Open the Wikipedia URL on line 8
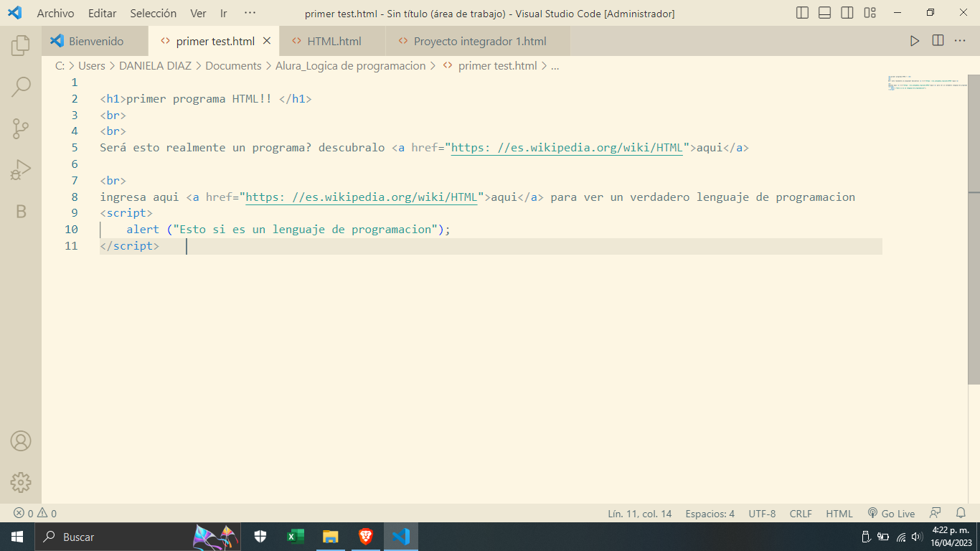 click(x=362, y=197)
